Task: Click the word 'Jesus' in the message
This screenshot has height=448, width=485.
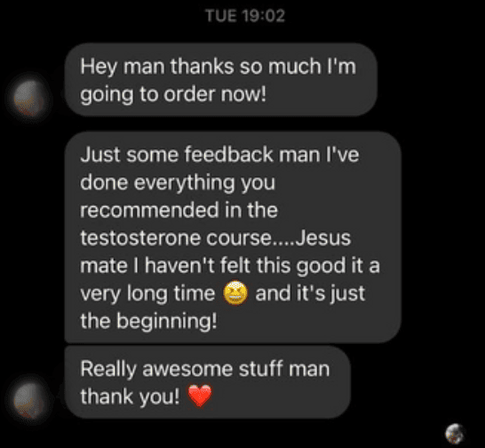Action: click(323, 237)
